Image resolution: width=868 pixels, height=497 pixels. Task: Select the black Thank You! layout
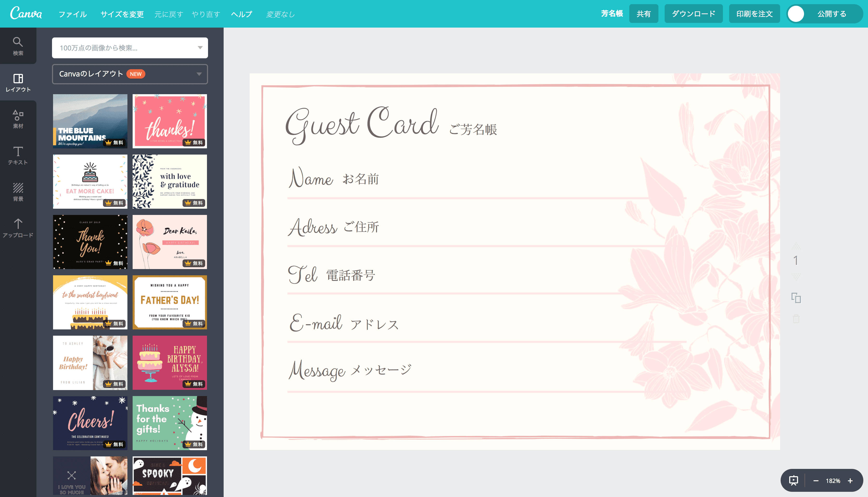(x=90, y=242)
